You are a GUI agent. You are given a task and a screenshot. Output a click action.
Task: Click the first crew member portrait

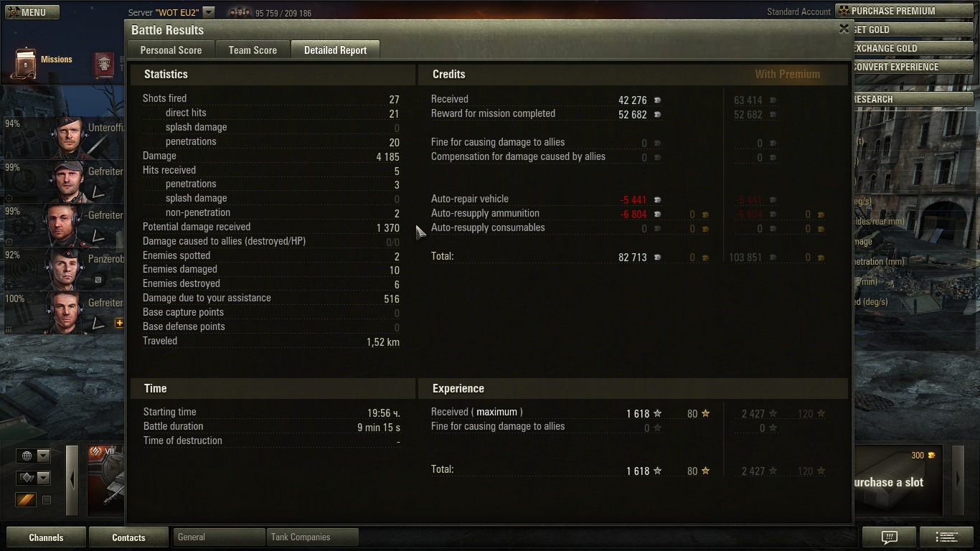70,137
